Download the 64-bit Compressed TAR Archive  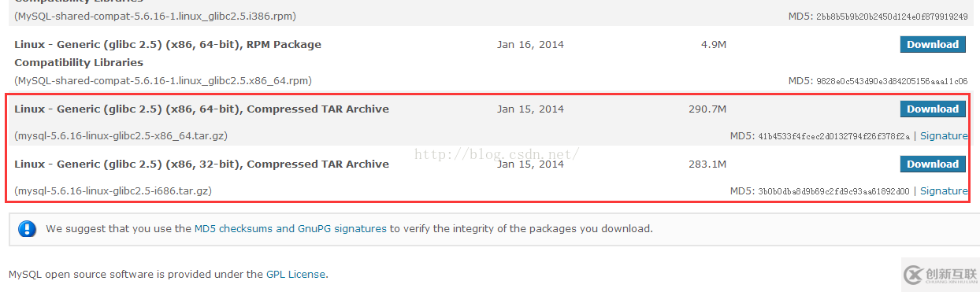click(x=933, y=109)
